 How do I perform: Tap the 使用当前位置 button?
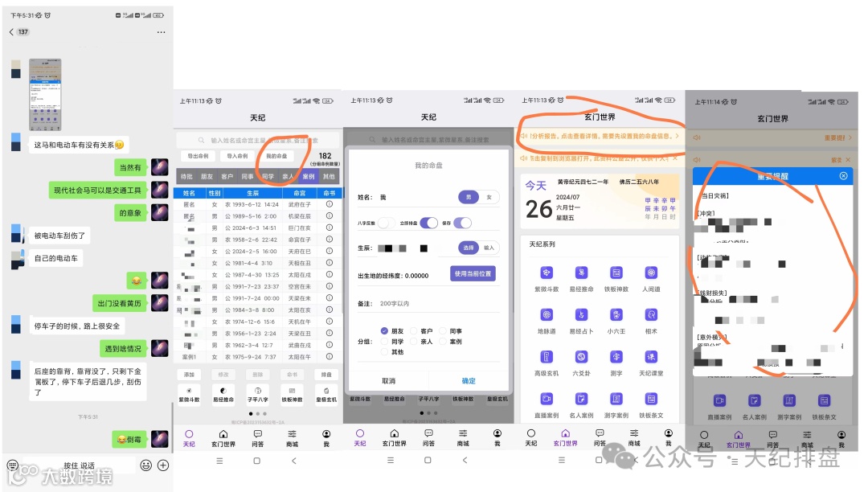473,274
